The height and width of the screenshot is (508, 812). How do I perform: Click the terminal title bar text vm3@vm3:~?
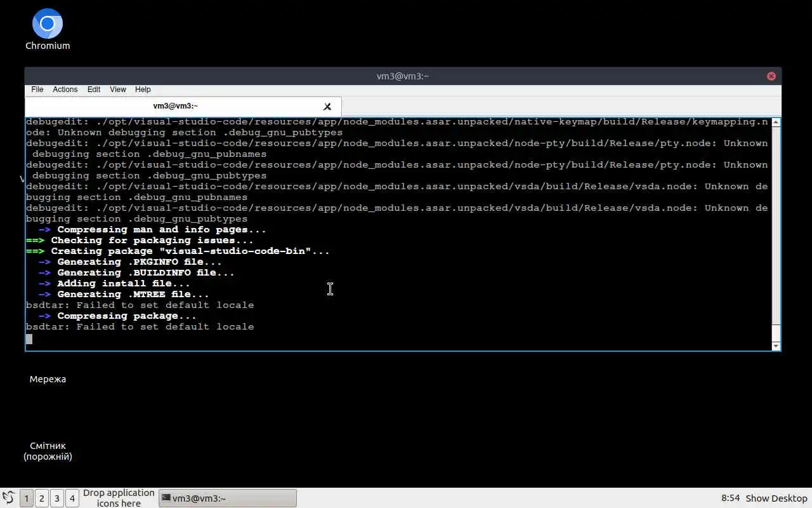[403, 76]
